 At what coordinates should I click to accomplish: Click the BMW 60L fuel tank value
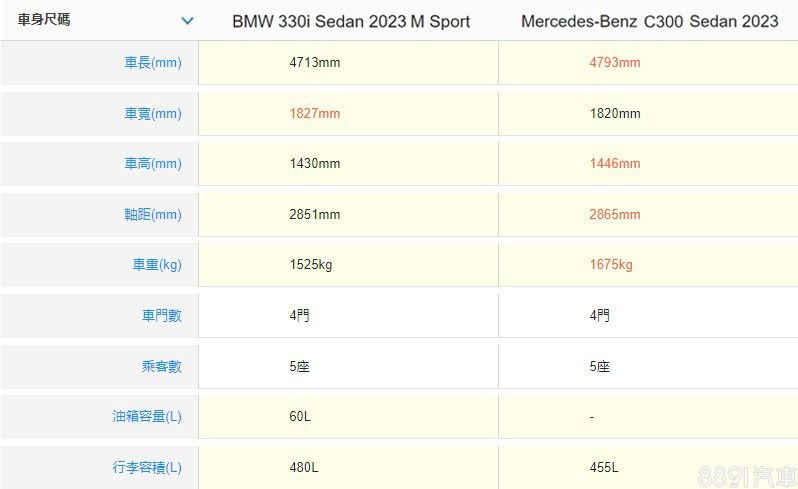[x=300, y=416]
